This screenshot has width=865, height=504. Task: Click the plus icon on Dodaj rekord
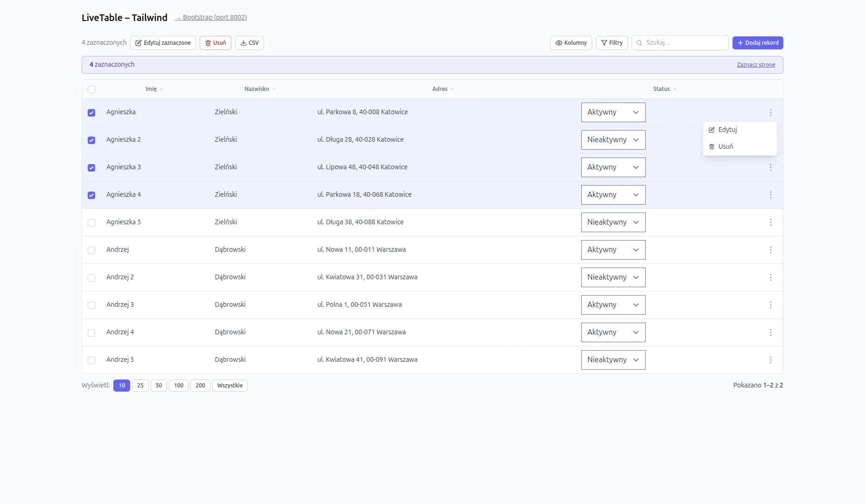point(739,42)
